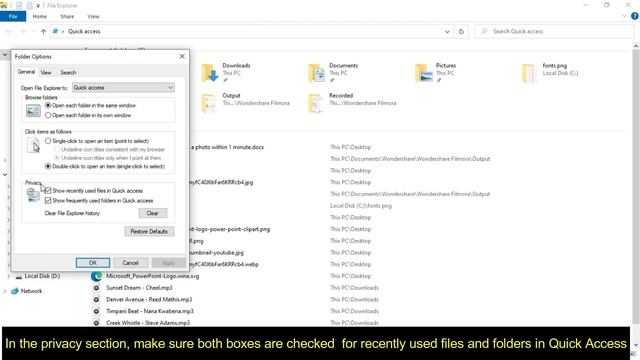
Task: Select Local Disk (D:) in navigation pane
Action: [42, 276]
